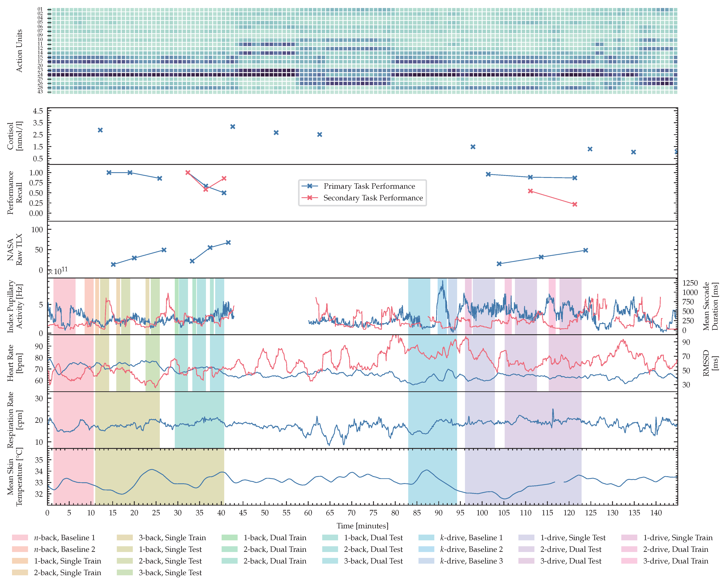Click the Action Units axis label
This screenshot has height=584, width=728.
pos(19,51)
